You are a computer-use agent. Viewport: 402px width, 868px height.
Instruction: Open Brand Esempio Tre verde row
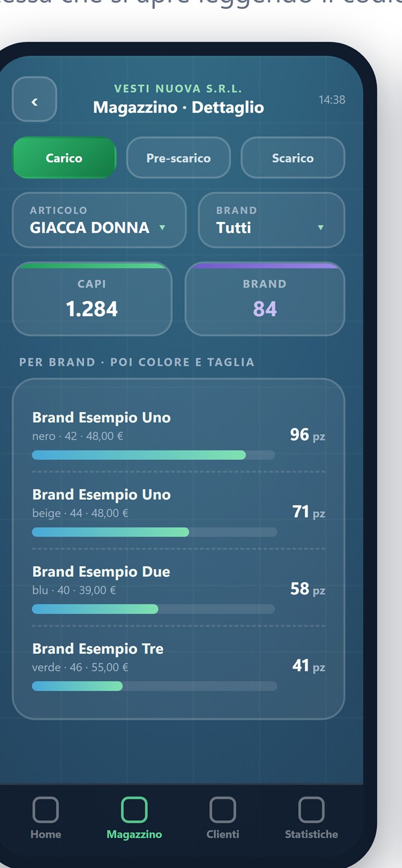pos(179,665)
